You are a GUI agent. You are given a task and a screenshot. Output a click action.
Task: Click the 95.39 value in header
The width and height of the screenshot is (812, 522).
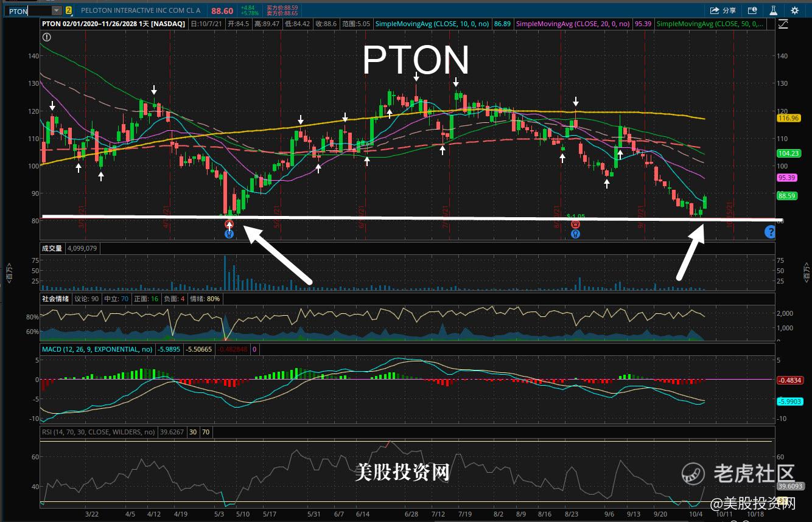tap(643, 24)
